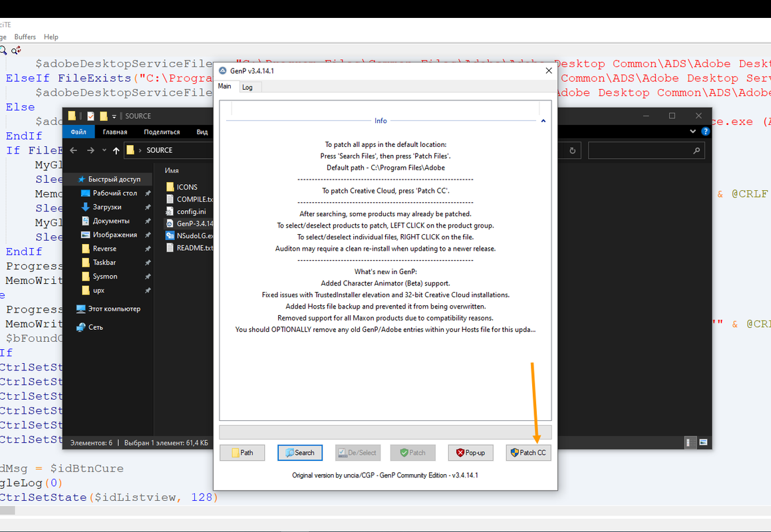Minimize the SOURCE Explorer window
771x532 pixels.
pos(646,116)
